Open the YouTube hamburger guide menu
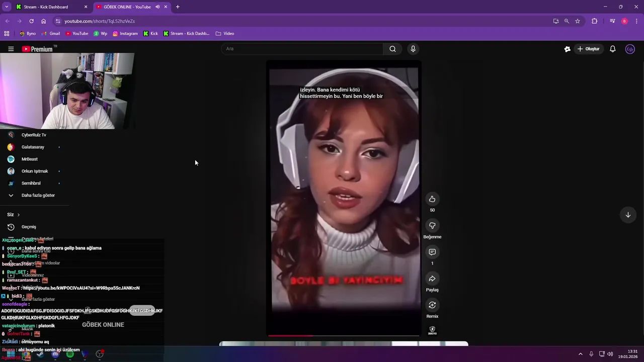Viewport: 644px width, 362px height. (x=11, y=49)
